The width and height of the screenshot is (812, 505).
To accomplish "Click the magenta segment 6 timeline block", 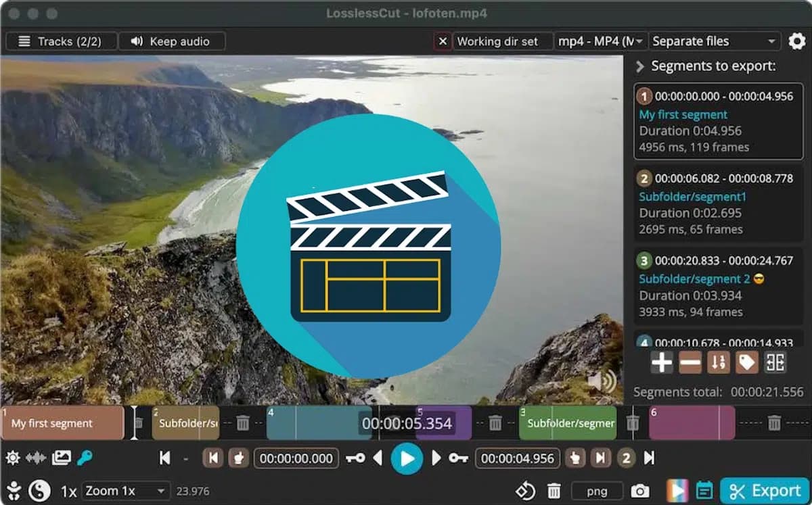I will 692,423.
